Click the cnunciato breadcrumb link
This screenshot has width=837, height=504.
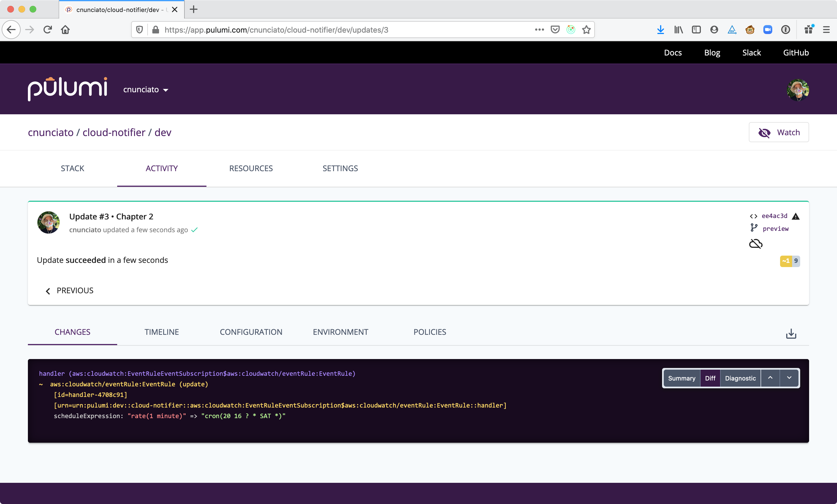click(x=50, y=132)
